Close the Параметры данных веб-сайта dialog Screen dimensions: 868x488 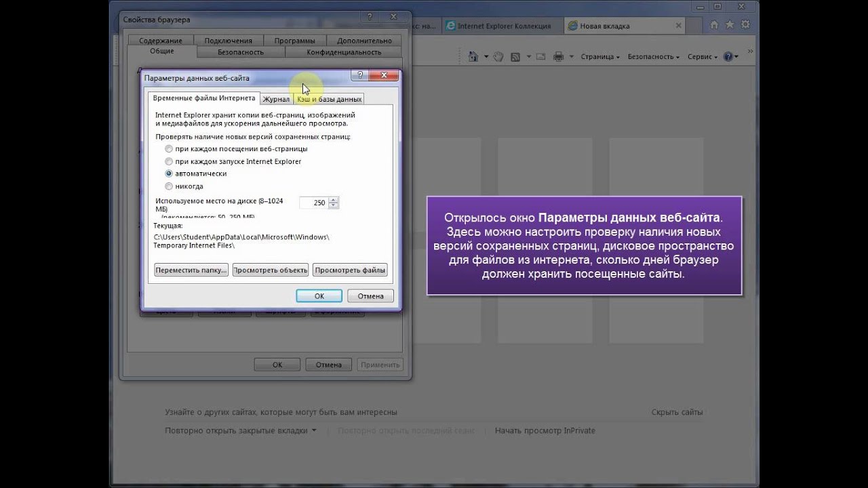pyautogui.click(x=383, y=75)
